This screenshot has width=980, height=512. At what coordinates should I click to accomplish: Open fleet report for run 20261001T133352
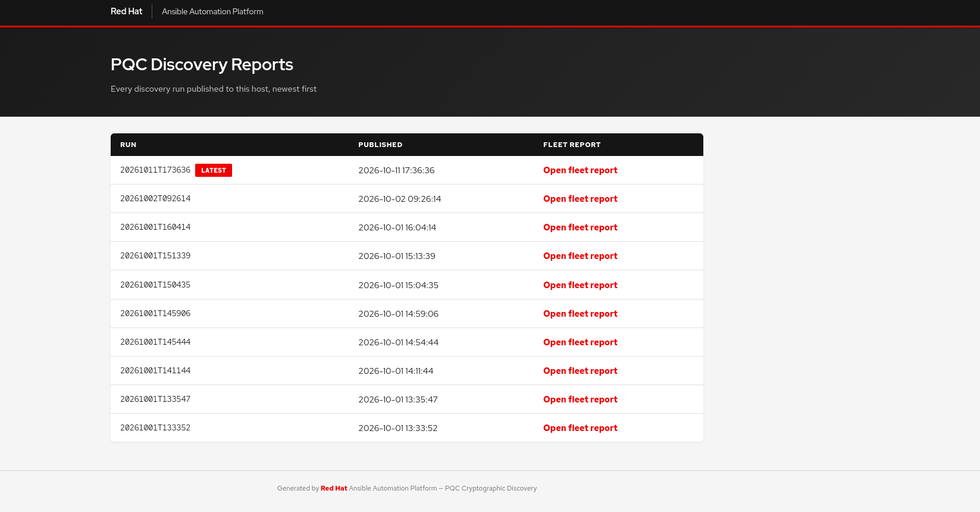(x=580, y=428)
